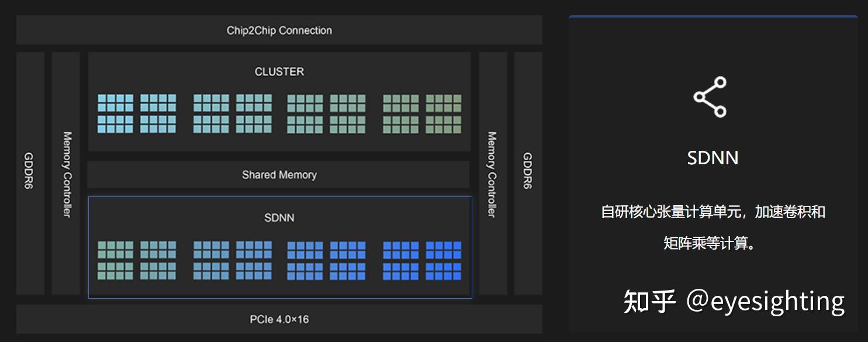This screenshot has height=342, width=868.
Task: Click the PCIe 4.0×16 block
Action: click(279, 319)
